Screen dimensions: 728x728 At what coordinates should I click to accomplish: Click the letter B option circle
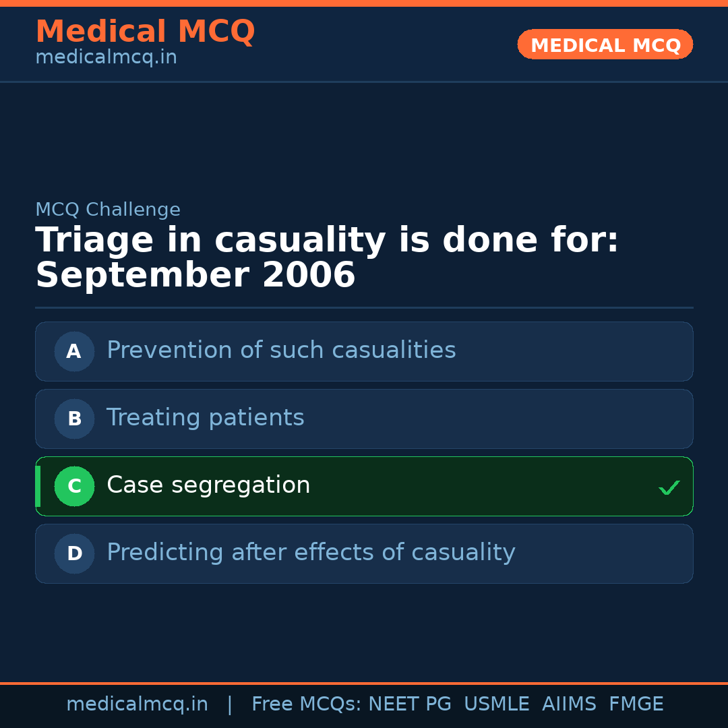[74, 419]
